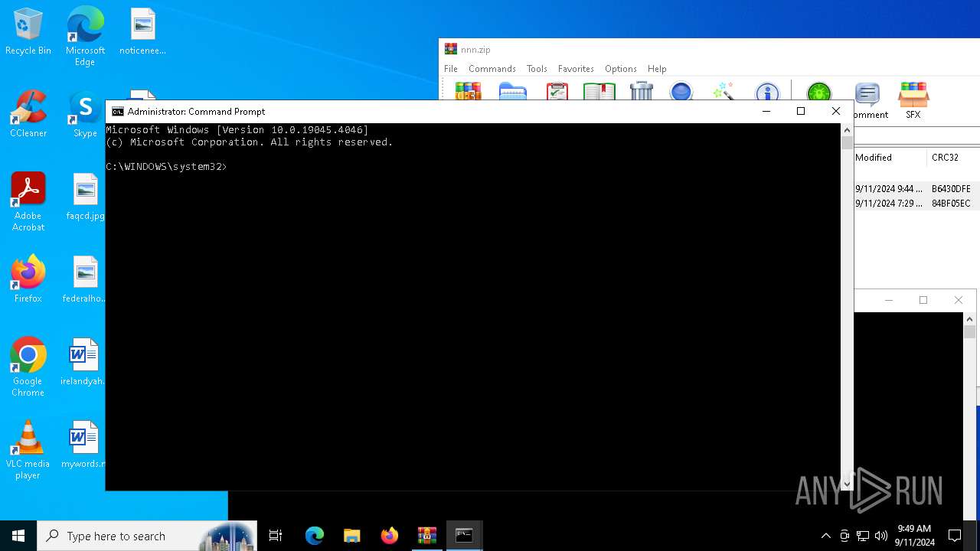Image resolution: width=980 pixels, height=551 pixels.
Task: Open Firefox from the taskbar
Action: pos(390,536)
